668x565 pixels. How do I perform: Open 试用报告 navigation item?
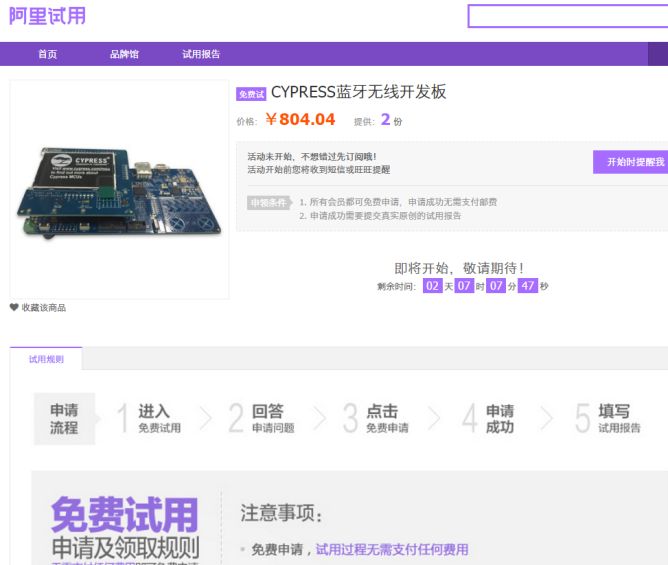(201, 54)
